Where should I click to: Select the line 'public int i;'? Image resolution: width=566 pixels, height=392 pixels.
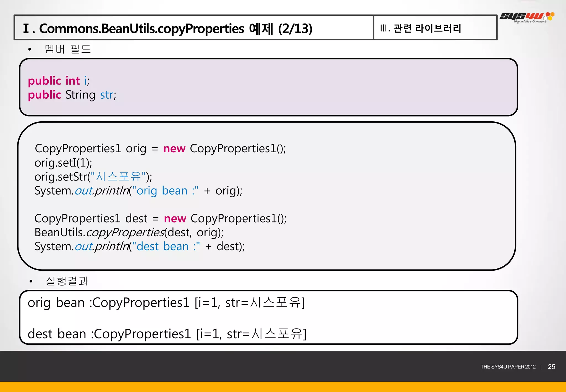(59, 81)
